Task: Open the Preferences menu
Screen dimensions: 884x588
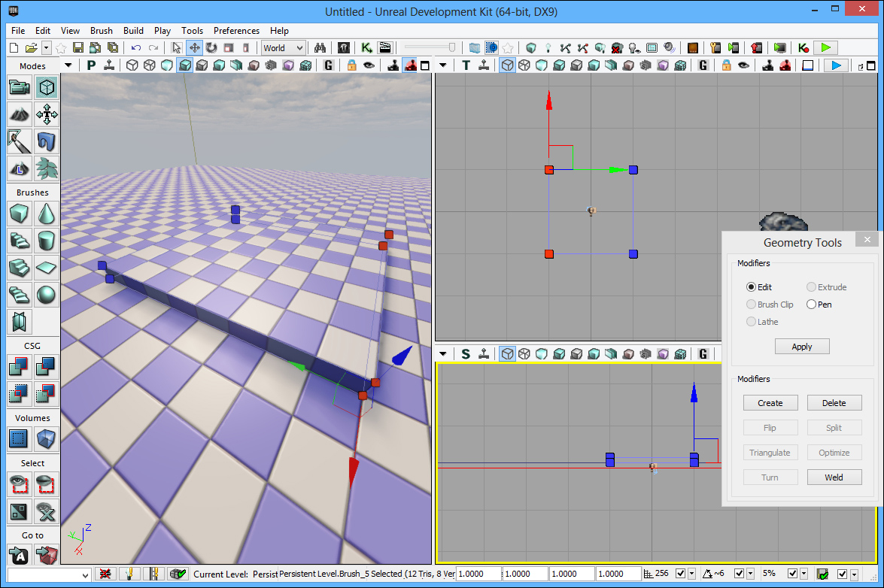Action: coord(236,31)
